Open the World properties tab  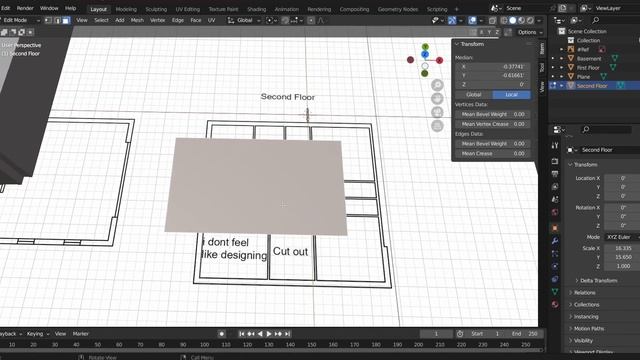coord(555,212)
